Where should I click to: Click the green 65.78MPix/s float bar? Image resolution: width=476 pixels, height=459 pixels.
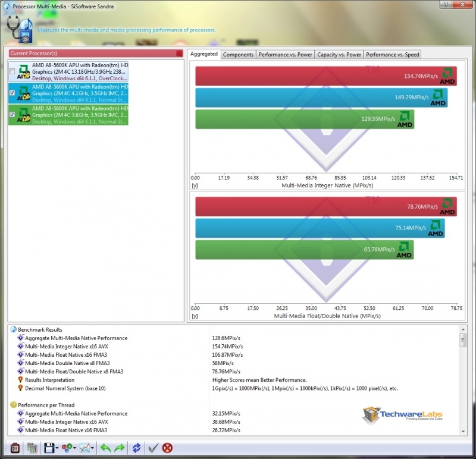[305, 249]
